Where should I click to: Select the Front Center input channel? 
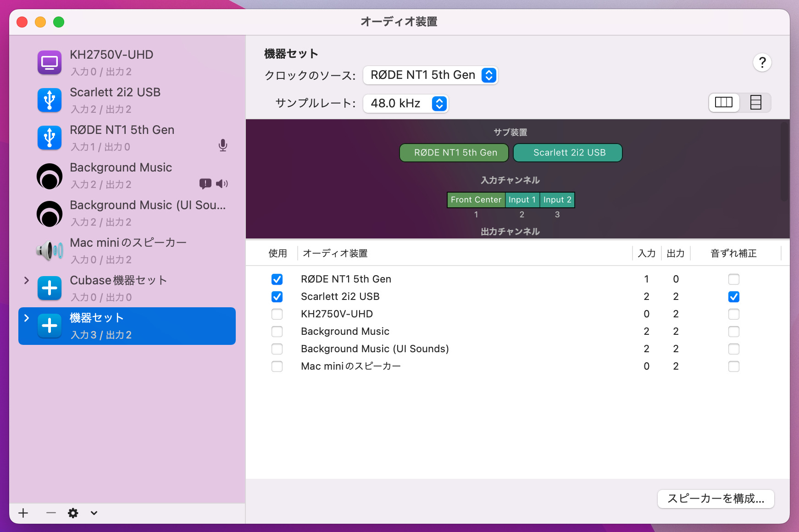476,200
